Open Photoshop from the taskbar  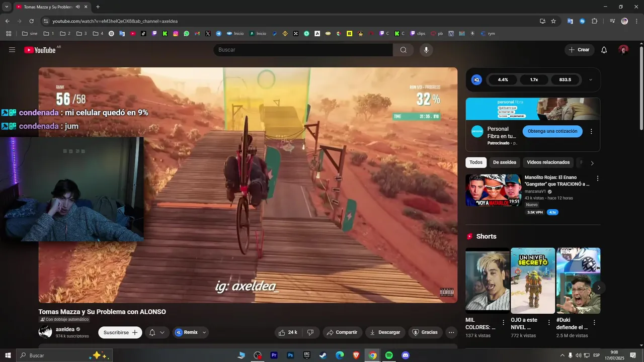(x=290, y=355)
